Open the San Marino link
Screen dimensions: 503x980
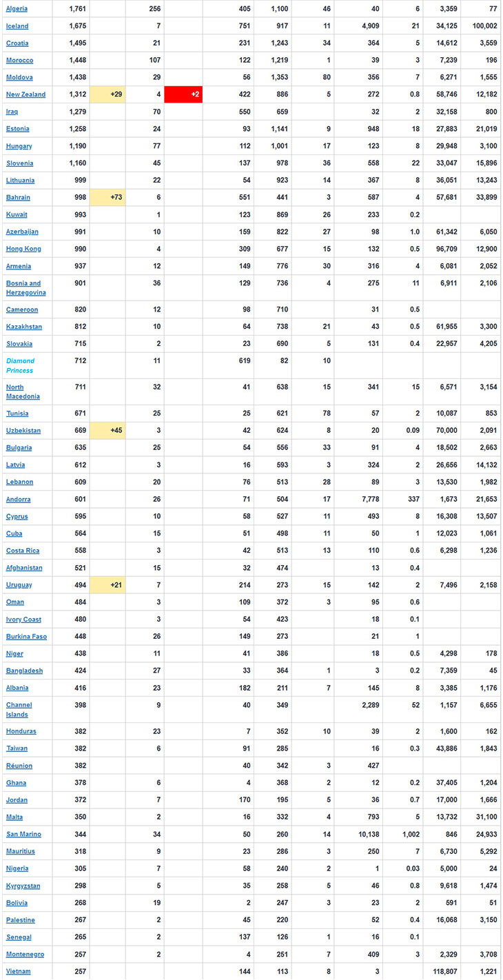23,834
